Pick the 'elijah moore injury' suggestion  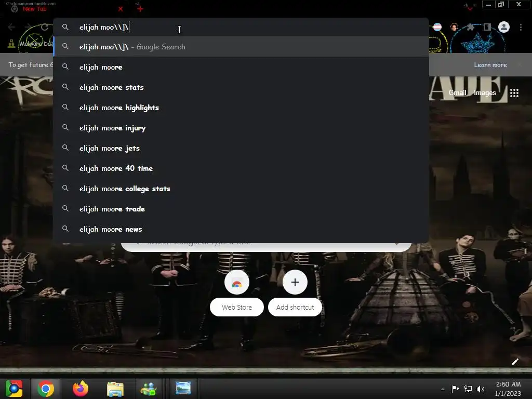click(241, 128)
